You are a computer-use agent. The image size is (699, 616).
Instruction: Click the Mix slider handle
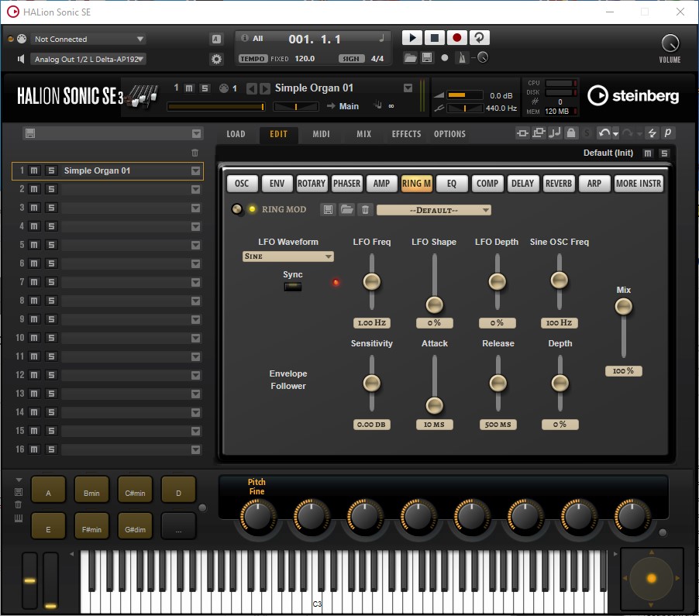[623, 307]
